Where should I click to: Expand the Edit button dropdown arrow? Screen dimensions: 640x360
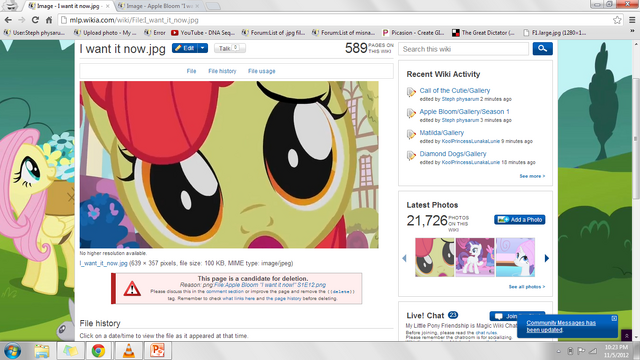202,48
